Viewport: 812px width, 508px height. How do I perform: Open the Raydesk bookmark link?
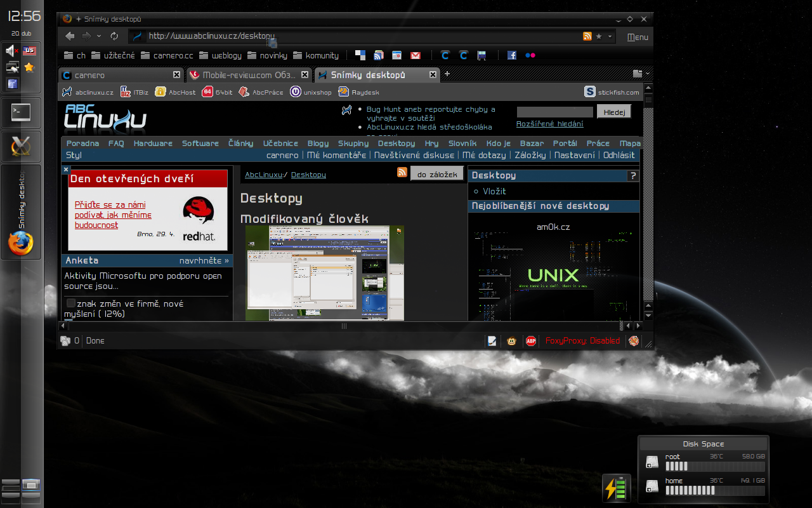pos(358,92)
